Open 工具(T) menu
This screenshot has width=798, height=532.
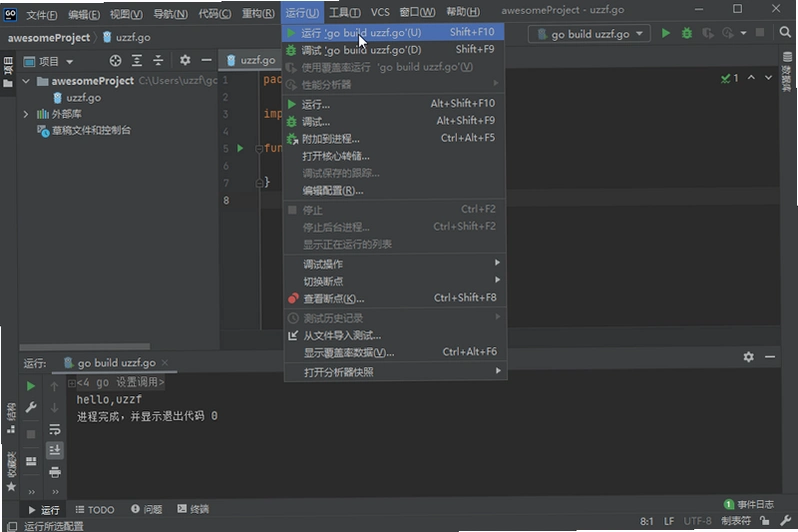tap(345, 13)
